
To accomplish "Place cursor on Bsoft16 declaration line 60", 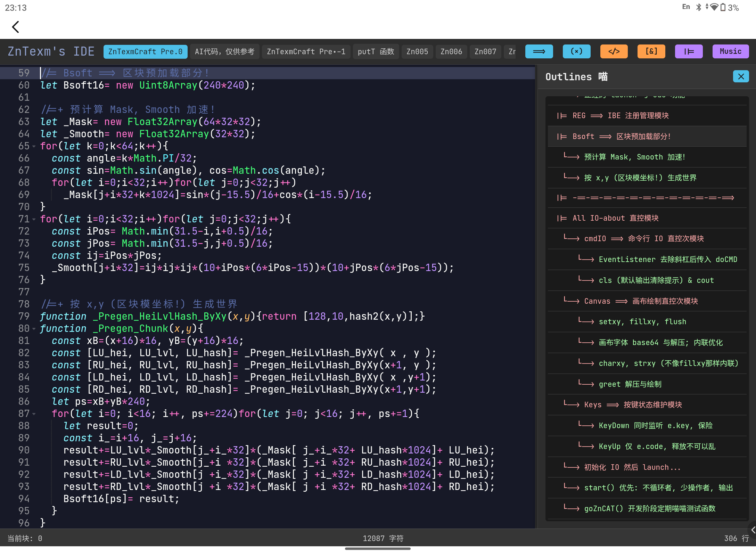I will (148, 85).
